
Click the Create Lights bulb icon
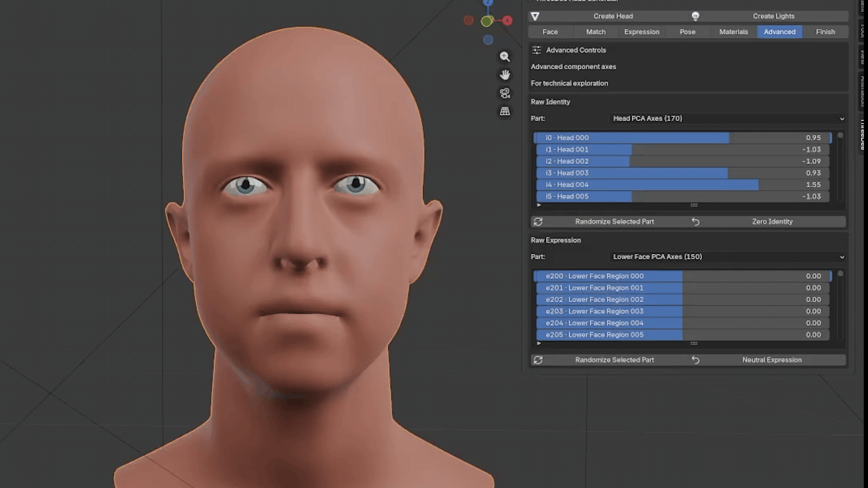pos(695,16)
